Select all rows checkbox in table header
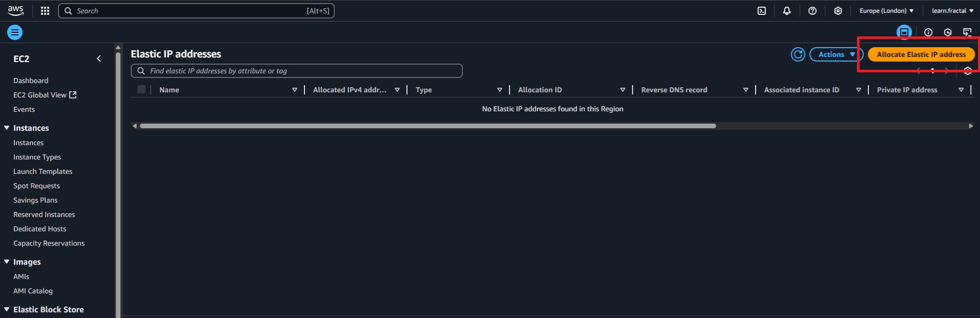This screenshot has width=980, height=318. coord(141,89)
